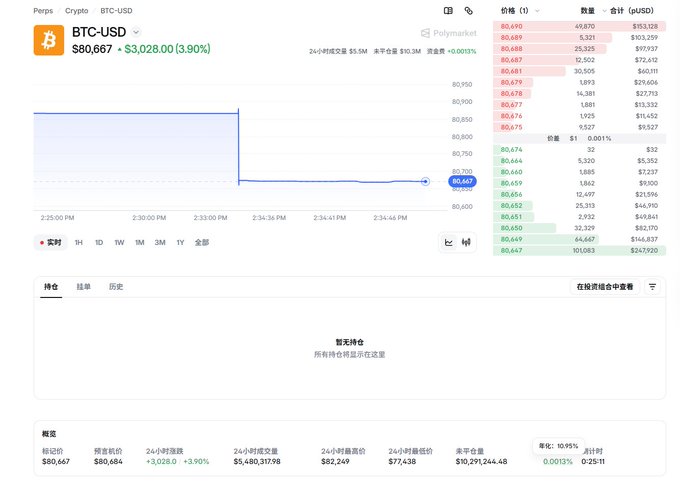
Task: Click 24小时成交量 $5,480,317.98 value
Action: (257, 462)
